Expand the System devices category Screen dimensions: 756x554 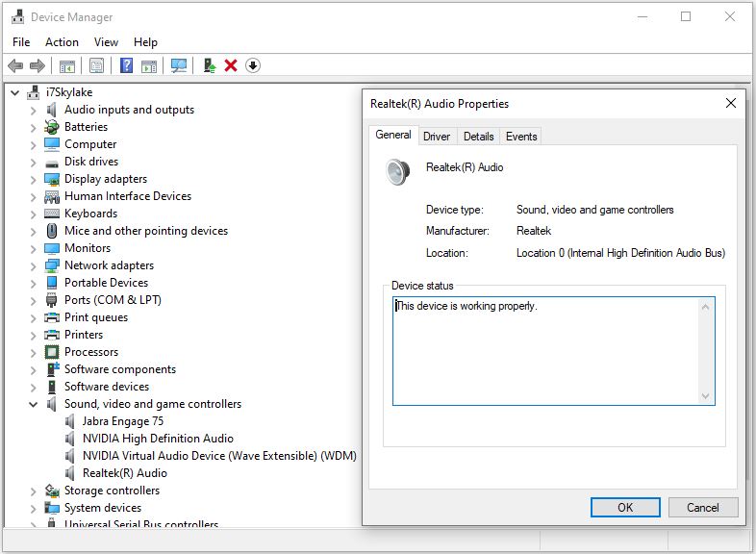(34, 509)
